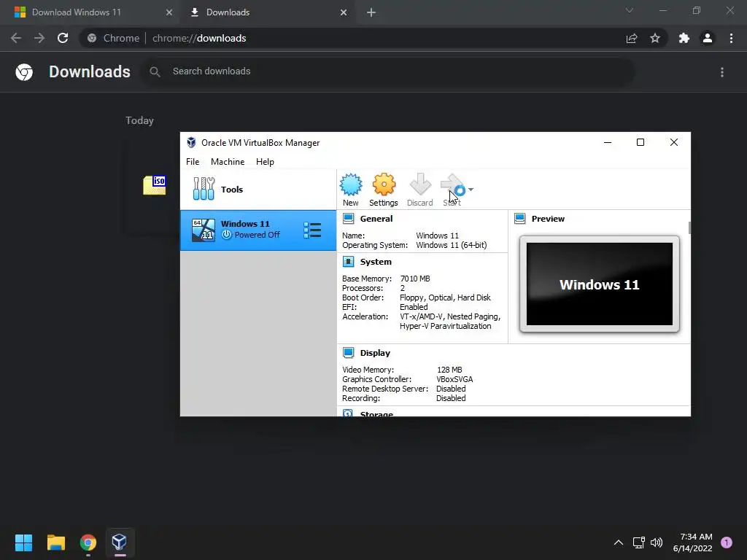Start the VM with the Start arrow
The height and width of the screenshot is (560, 747).
point(452,184)
